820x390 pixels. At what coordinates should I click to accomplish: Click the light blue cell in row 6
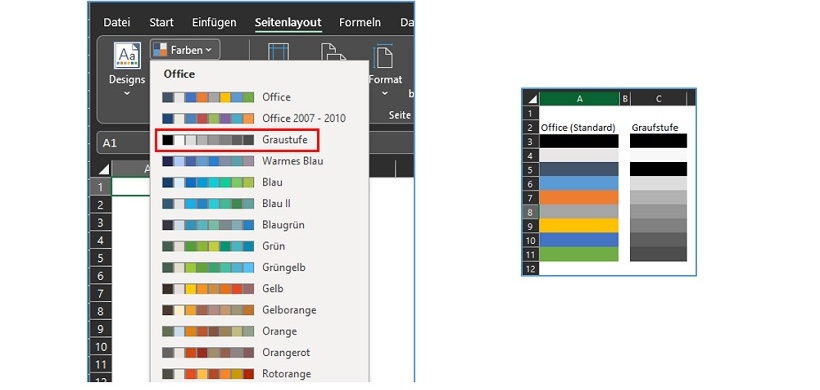tap(579, 183)
